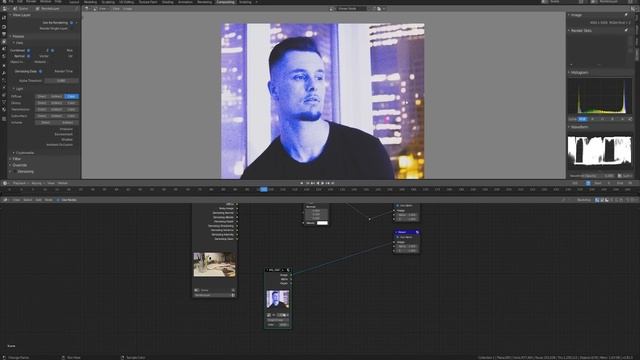Toggle the Normal pass checkbox
This screenshot has width=640, height=360.
(x=29, y=56)
